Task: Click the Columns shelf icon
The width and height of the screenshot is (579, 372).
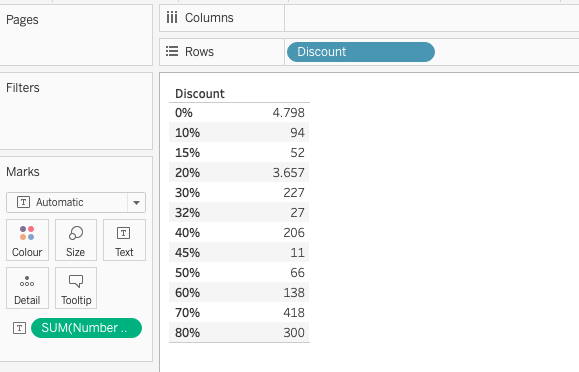Action: [172, 17]
